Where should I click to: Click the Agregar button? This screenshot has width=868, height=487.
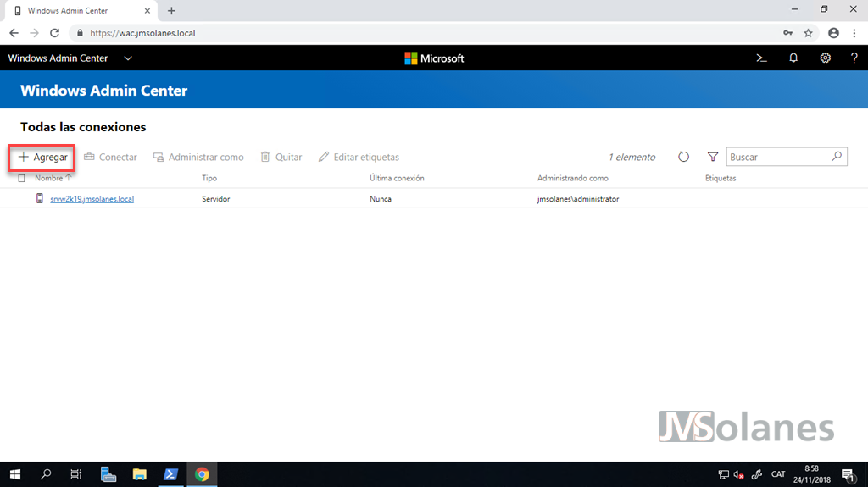coord(42,158)
